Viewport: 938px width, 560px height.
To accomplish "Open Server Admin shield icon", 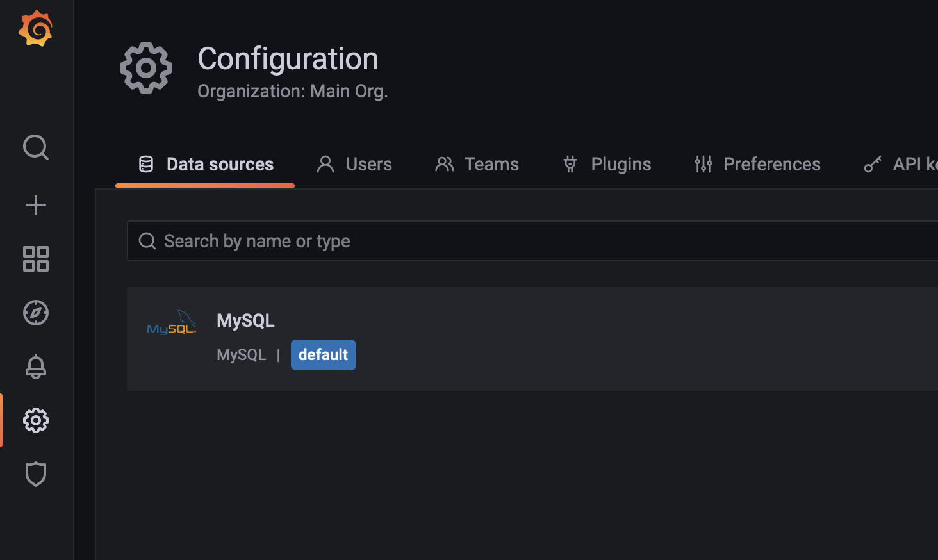I will [x=35, y=474].
